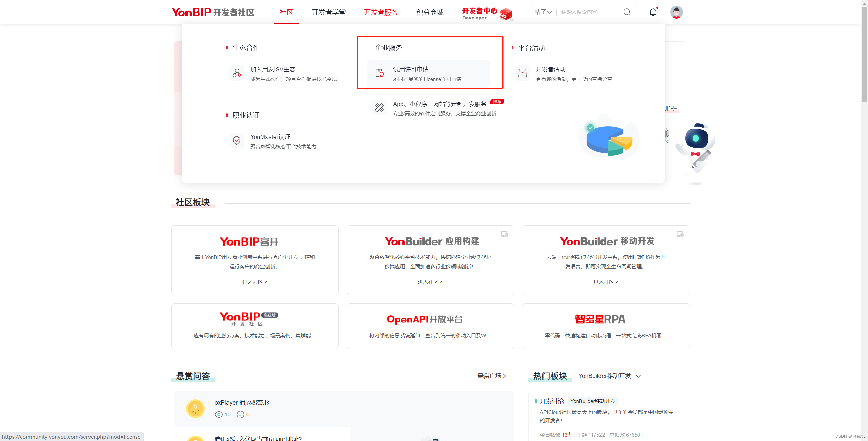The width and height of the screenshot is (868, 441).
Task: Enter the YonBIP客开 community link
Action: pos(255,282)
